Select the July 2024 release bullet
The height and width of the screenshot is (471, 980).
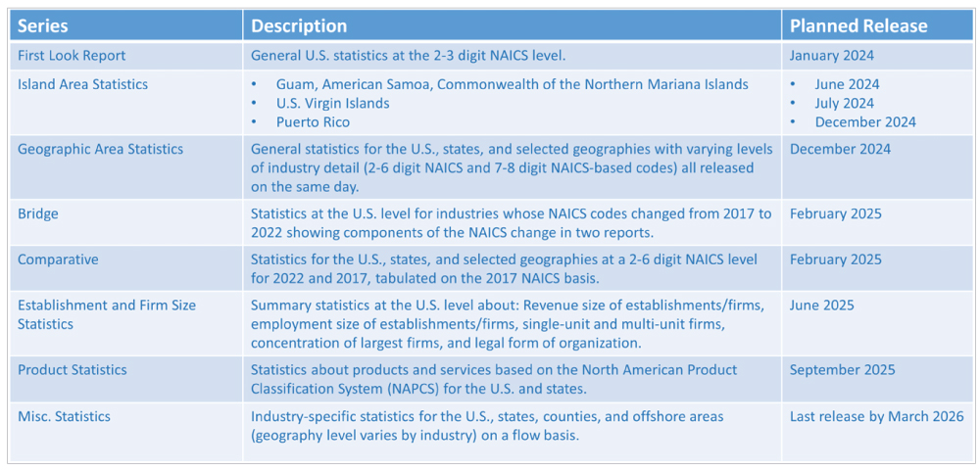[x=845, y=104]
